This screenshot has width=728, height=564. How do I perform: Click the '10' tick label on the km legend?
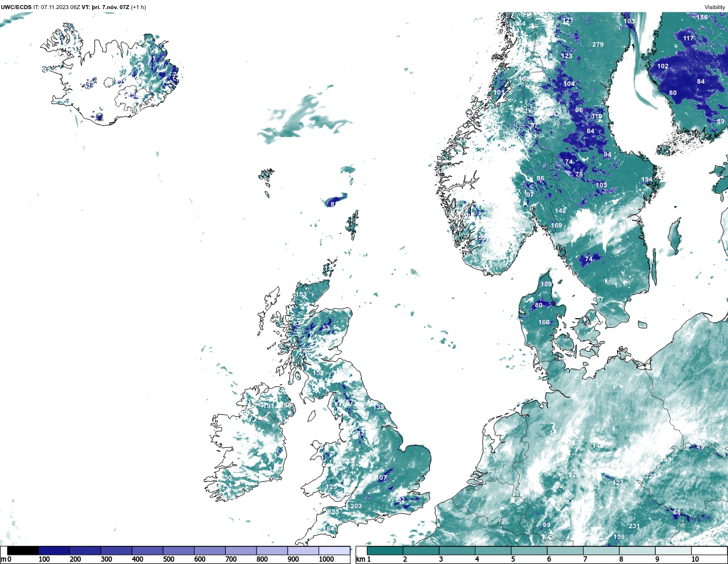click(695, 559)
